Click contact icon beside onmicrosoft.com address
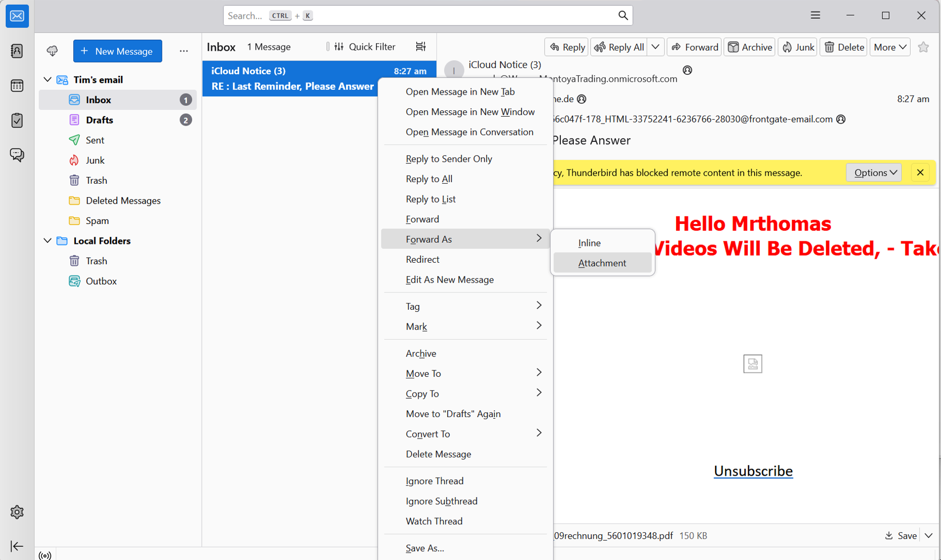 [688, 70]
